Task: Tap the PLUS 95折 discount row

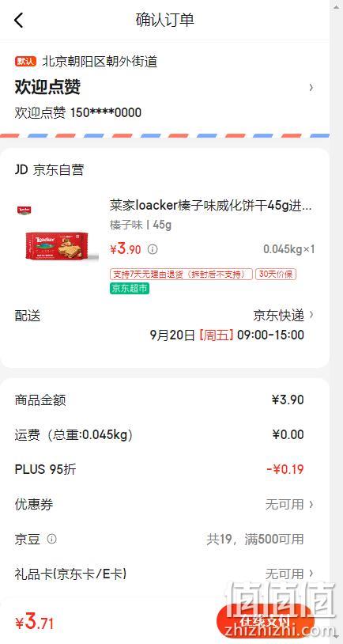Action: coord(165,469)
